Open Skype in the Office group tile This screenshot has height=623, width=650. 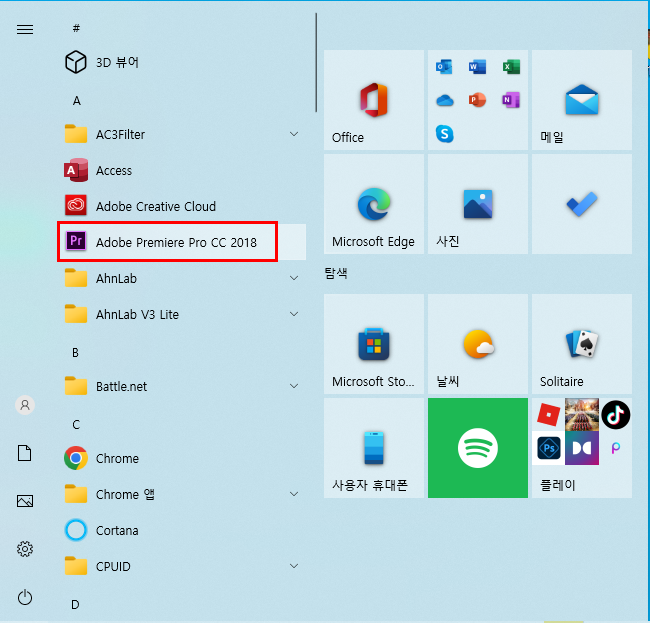(x=444, y=134)
